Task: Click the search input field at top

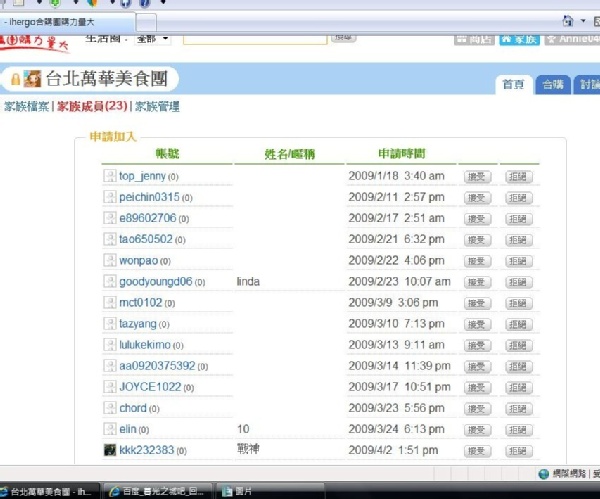Action: [x=255, y=39]
